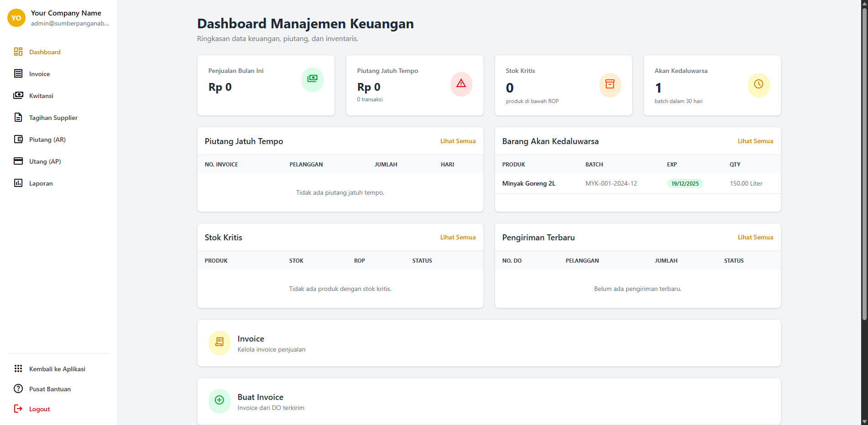Open Lihat Semua for Barang Akan Kedaluwarsa
868x425 pixels.
[x=755, y=141]
